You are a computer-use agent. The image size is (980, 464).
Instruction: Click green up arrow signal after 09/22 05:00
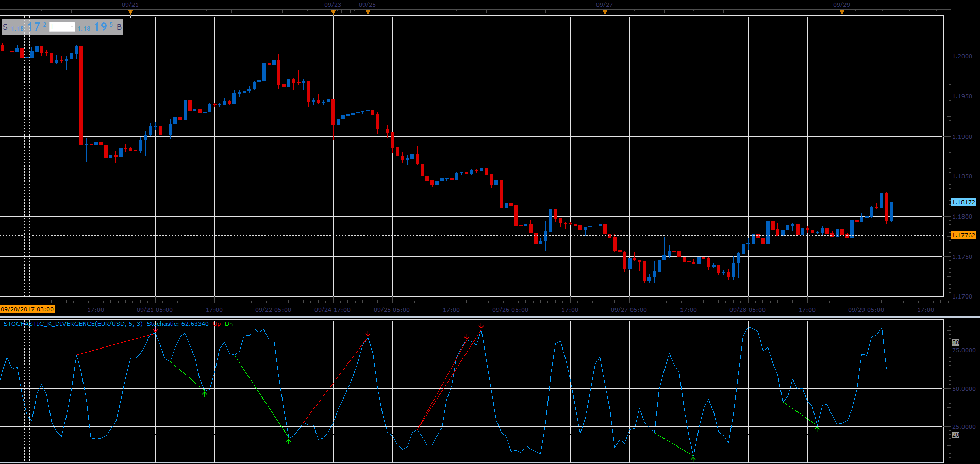(288, 441)
